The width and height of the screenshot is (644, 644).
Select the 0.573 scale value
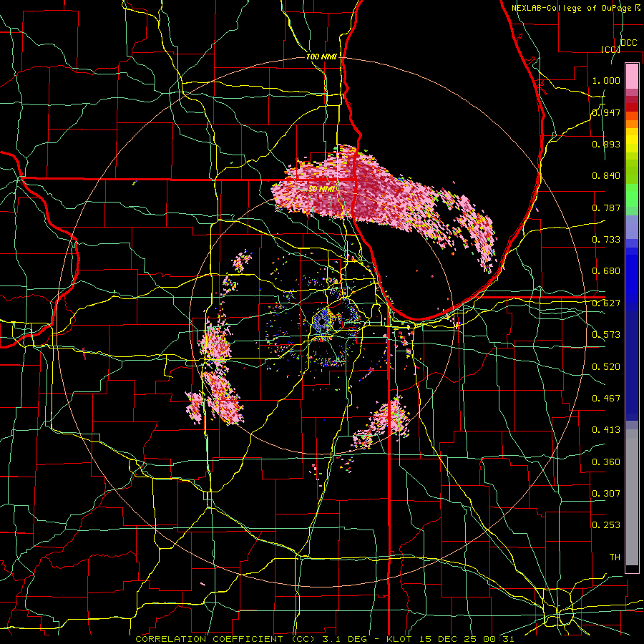(606, 335)
